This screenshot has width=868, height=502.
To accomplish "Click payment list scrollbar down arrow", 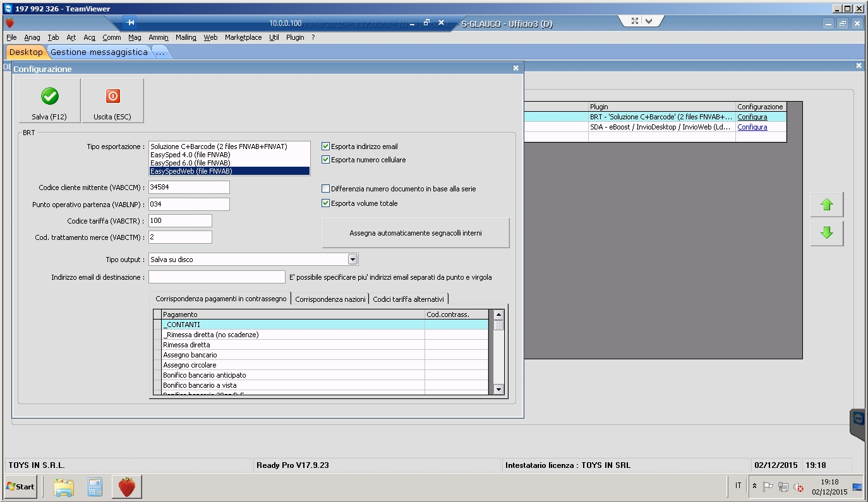I will (x=498, y=390).
